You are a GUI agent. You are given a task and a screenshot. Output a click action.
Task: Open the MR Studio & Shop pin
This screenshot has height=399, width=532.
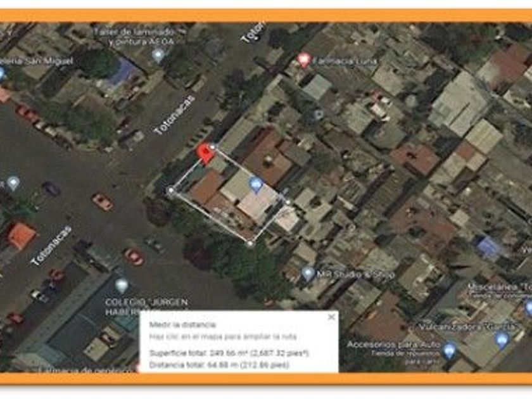[x=308, y=274]
